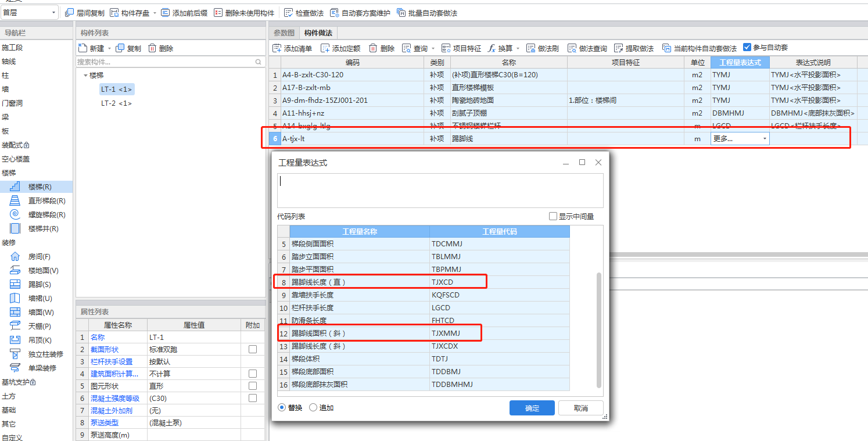The width and height of the screenshot is (868, 441).
Task: Expand the 查询 dropdown arrow
Action: pos(432,48)
